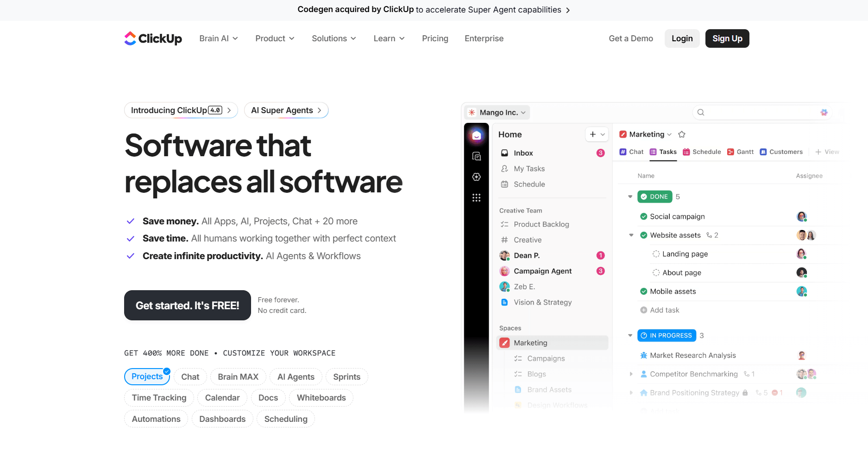Viewport: 868px width, 452px height.
Task: Click the Sign Up button
Action: tap(727, 38)
